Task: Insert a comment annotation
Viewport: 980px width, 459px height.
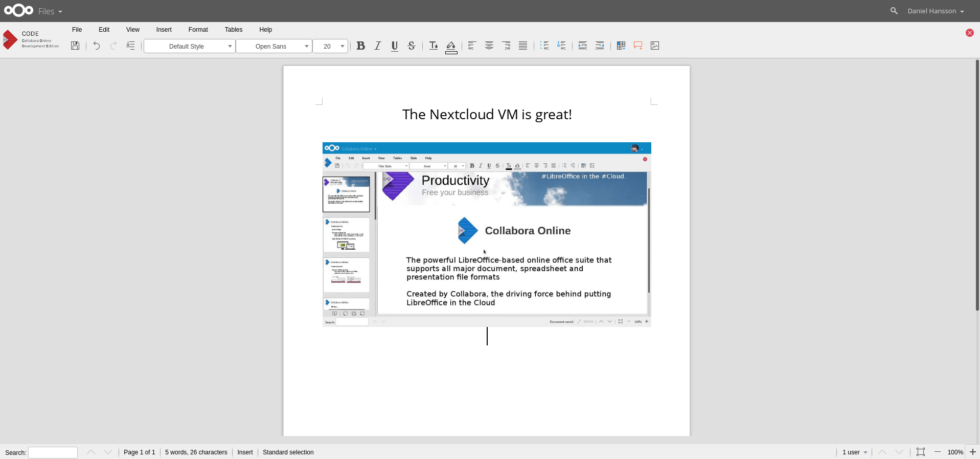Action: point(638,46)
